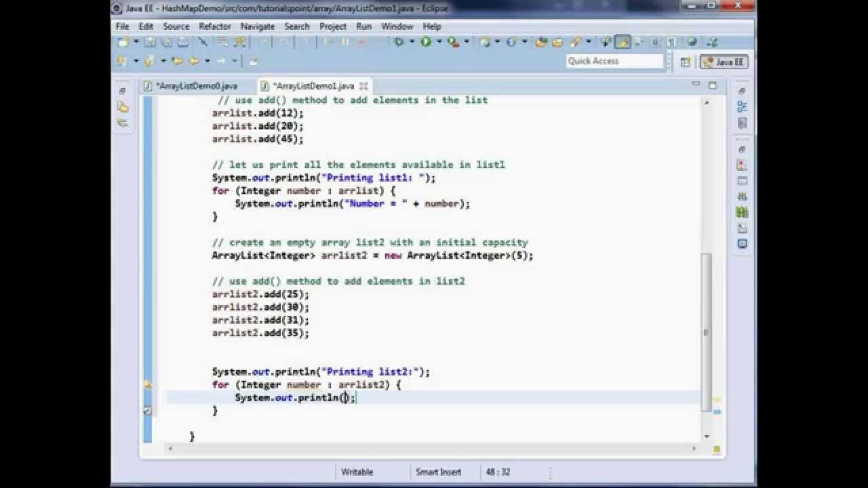Open the Debug icon's dropdown arrow
The width and height of the screenshot is (868, 488).
[412, 42]
